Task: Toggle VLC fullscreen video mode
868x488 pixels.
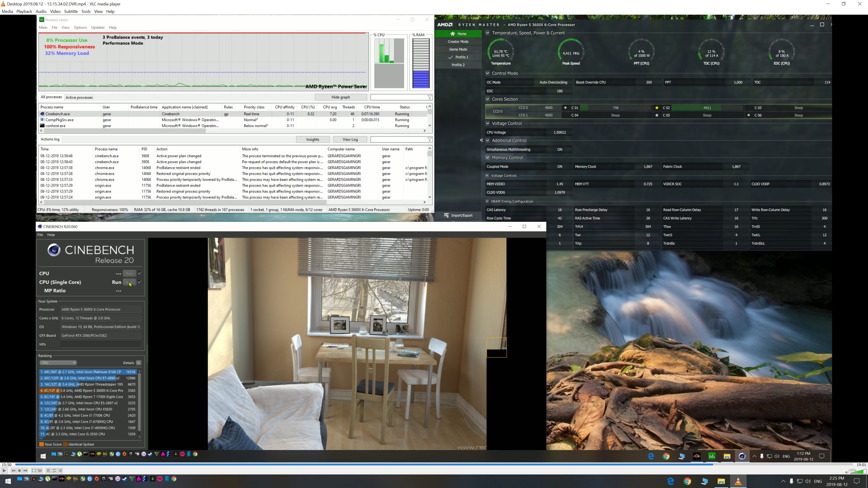Action: (x=34, y=470)
